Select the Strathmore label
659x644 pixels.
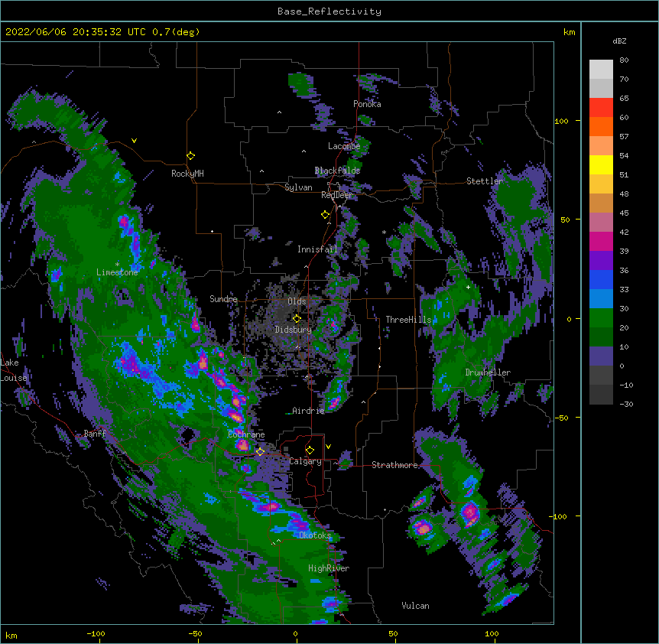394,465
